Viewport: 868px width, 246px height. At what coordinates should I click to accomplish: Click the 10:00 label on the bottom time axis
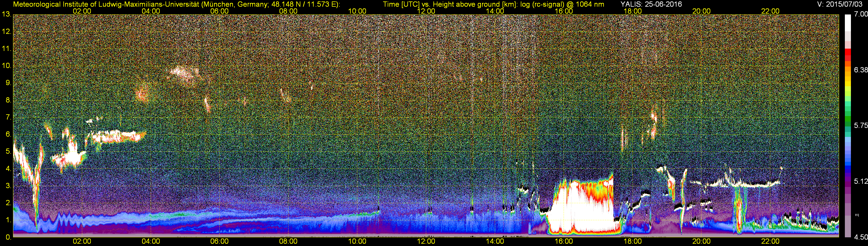357,242
